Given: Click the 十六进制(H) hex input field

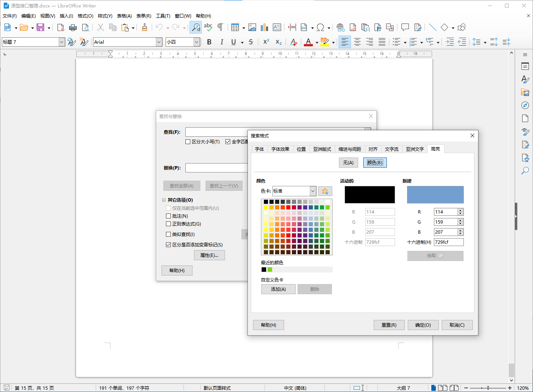Looking at the screenshot, I should [x=448, y=242].
